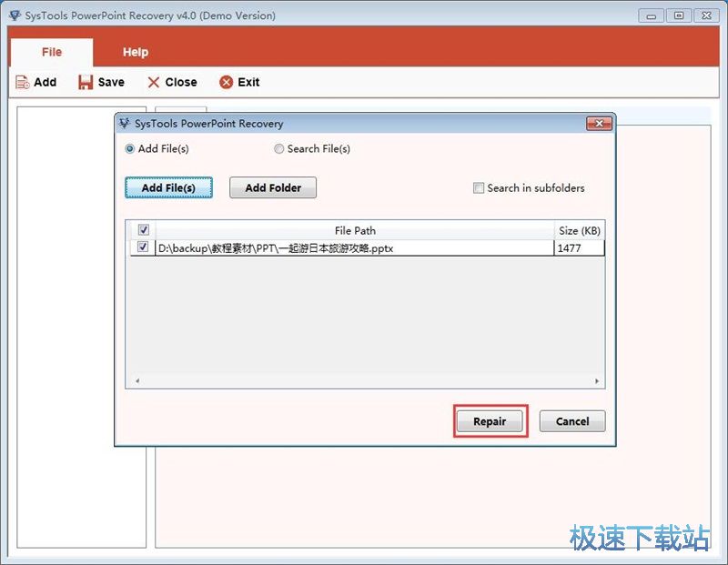728x565 pixels.
Task: Click the Add Folder button
Action: (x=273, y=187)
